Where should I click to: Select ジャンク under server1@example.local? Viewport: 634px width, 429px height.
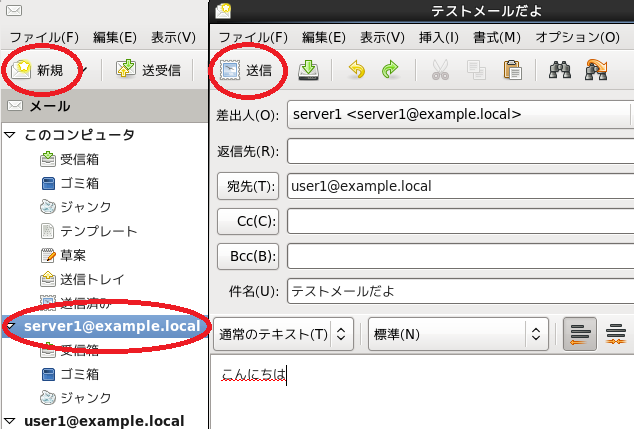[76, 398]
